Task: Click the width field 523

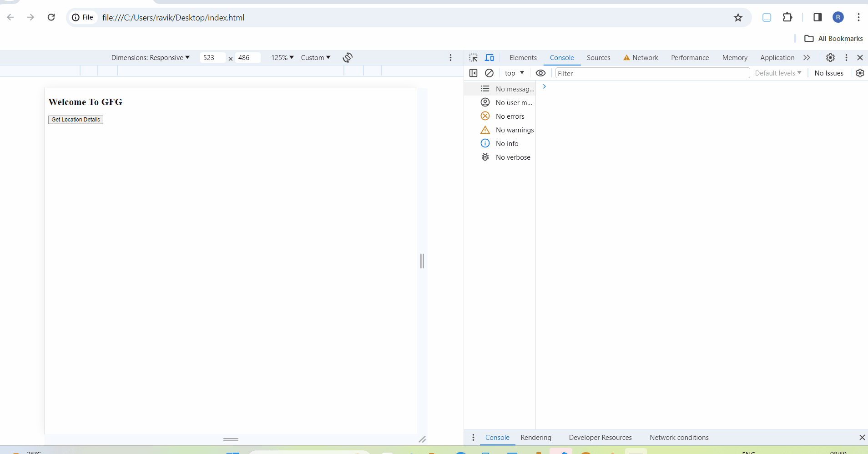Action: pyautogui.click(x=212, y=57)
